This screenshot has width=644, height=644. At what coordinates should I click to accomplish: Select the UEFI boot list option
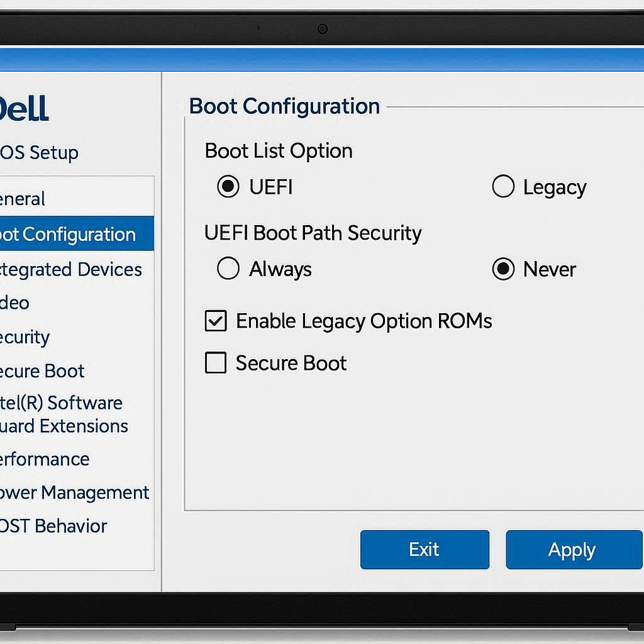coord(228,187)
